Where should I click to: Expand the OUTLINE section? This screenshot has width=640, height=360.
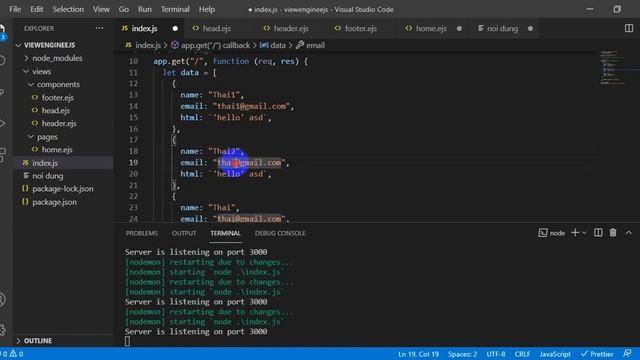(38, 340)
